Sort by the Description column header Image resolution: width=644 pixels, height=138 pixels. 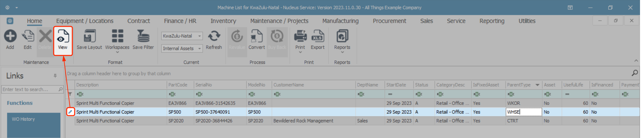[121, 85]
